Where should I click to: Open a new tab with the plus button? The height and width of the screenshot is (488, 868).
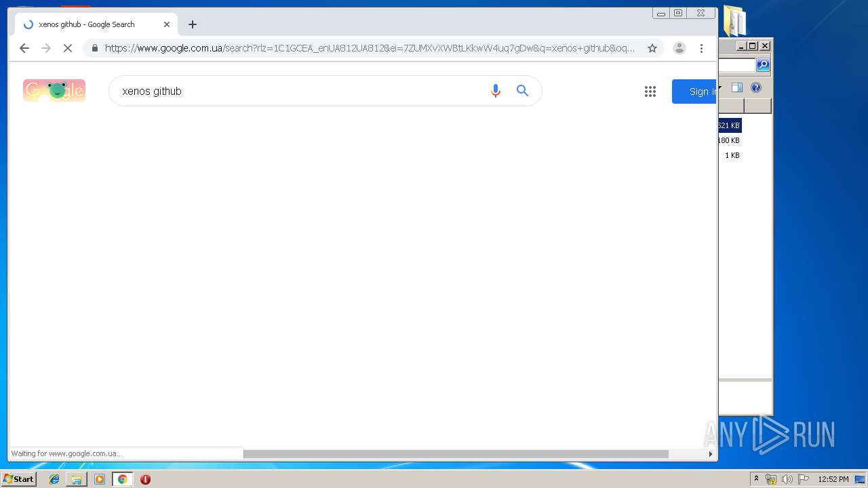[193, 24]
